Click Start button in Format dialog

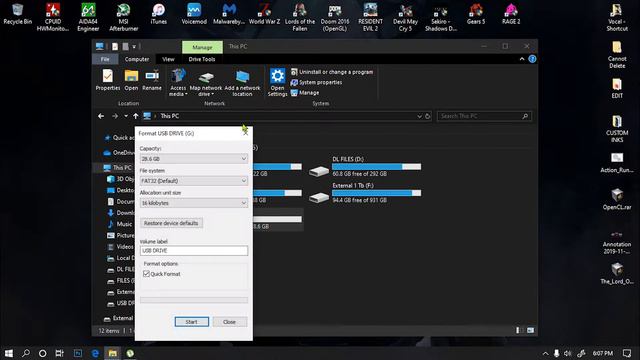(x=191, y=322)
